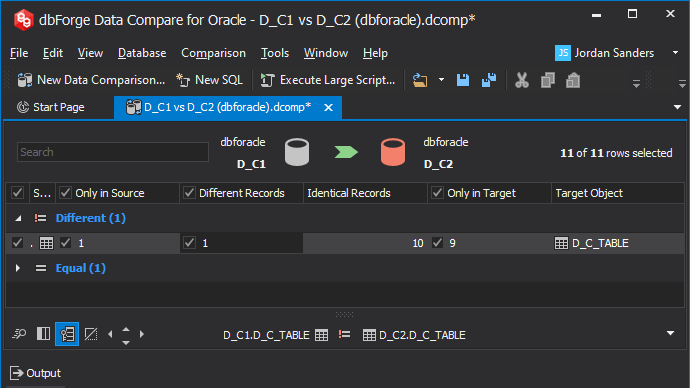Open the Help menu
Screen dimensions: 690x388
click(375, 53)
